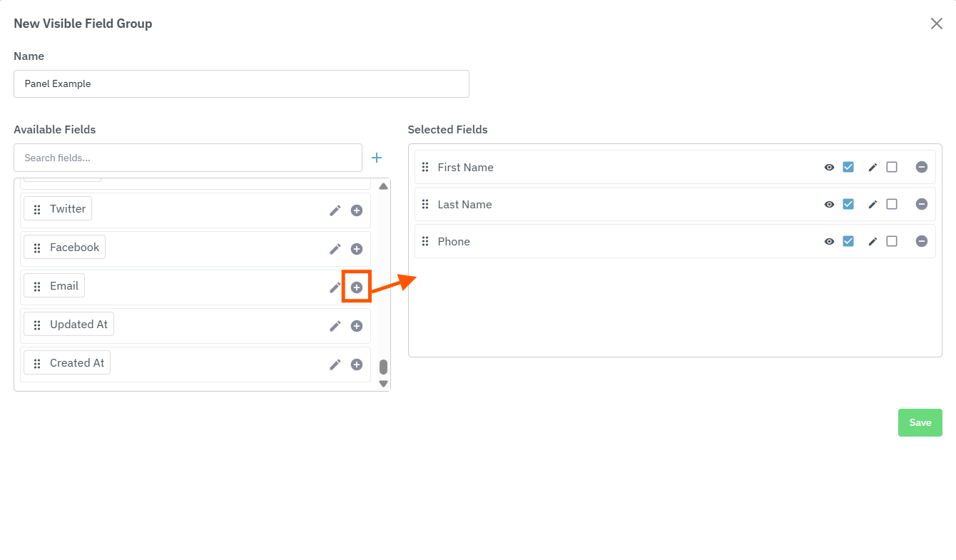Screen dimensions: 956x560
Task: Enable the editable checkbox for Last Name
Action: 892,204
